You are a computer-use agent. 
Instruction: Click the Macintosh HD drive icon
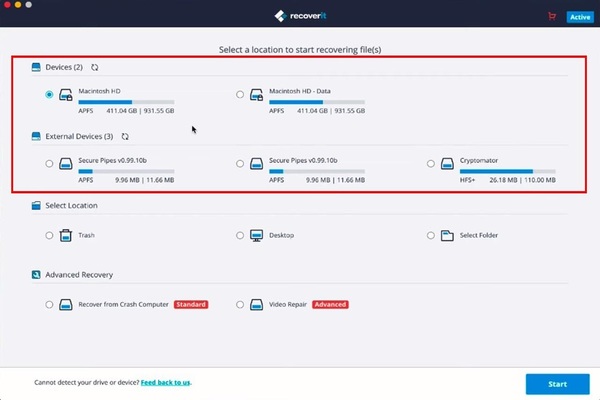[x=66, y=95]
